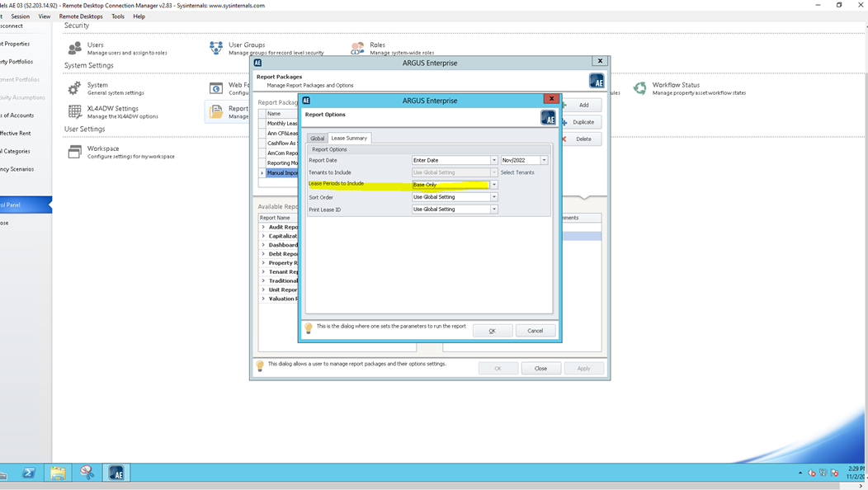The image size is (868, 490).
Task: Open Control Panel in the left sidebar
Action: pos(26,205)
